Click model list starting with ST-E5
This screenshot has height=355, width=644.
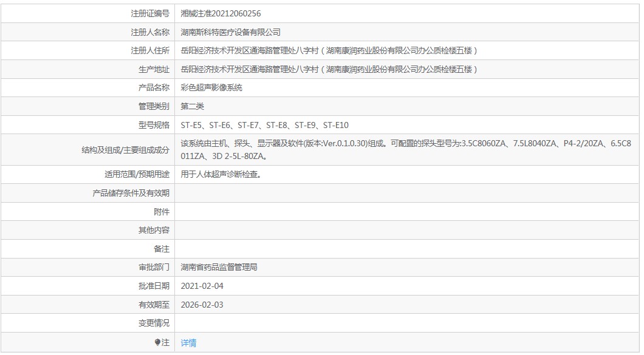(264, 125)
